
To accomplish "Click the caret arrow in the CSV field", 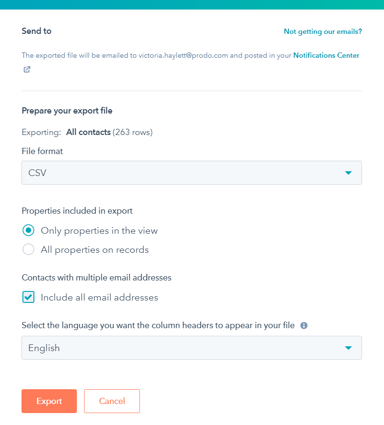I will (x=348, y=173).
